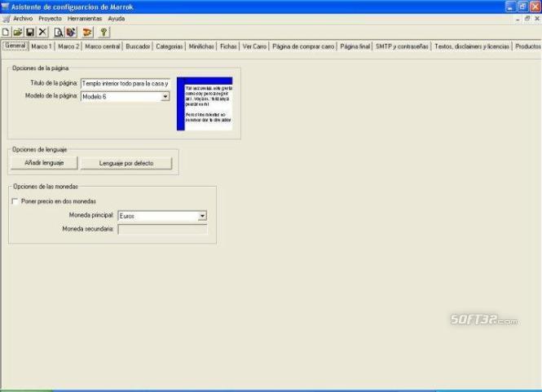The height and width of the screenshot is (392, 542).
Task: Open the SMTP y contraseñas tab
Action: tap(402, 46)
